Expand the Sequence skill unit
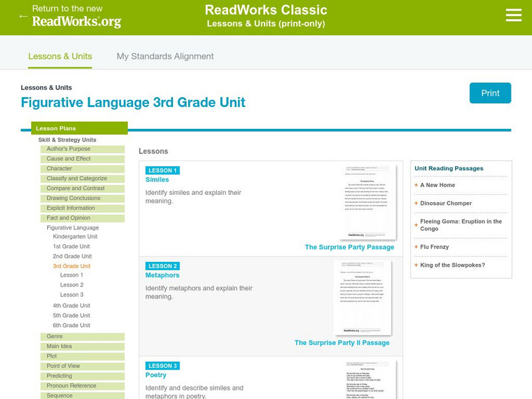This screenshot has height=399, width=532. click(82, 396)
